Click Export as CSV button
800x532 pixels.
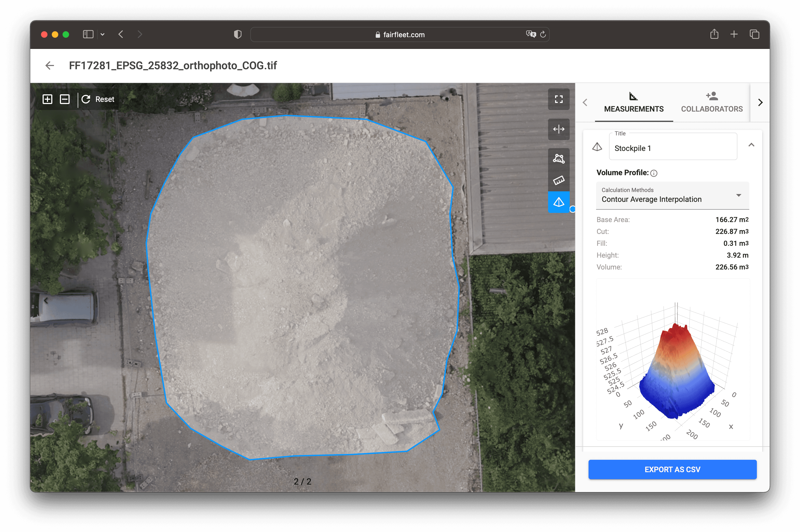672,469
